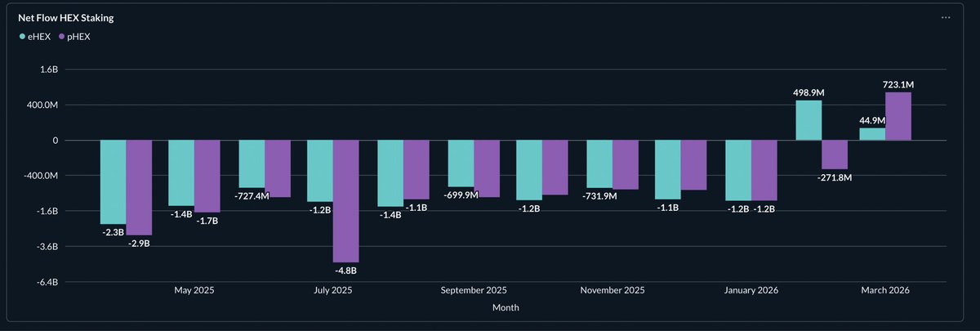Click the eHEX bar labeled 44.9M
Screen dimensions: 980x331
(872, 134)
